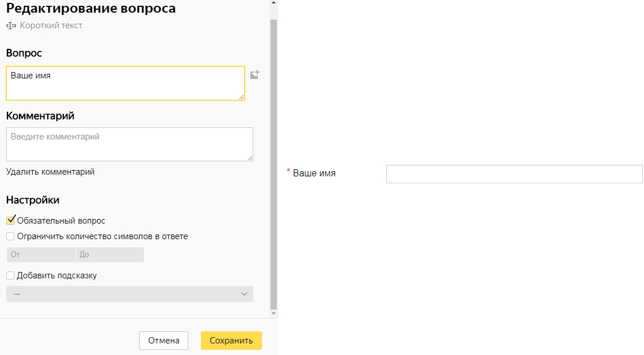644x355 pixels.
Task: Click the question textarea resize handle
Action: click(241, 97)
